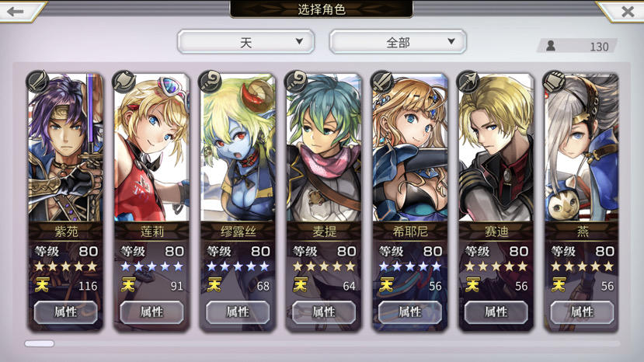The height and width of the screenshot is (362, 644).
Task: Click the sword class icon on 希耶尼 card
Action: (382, 82)
